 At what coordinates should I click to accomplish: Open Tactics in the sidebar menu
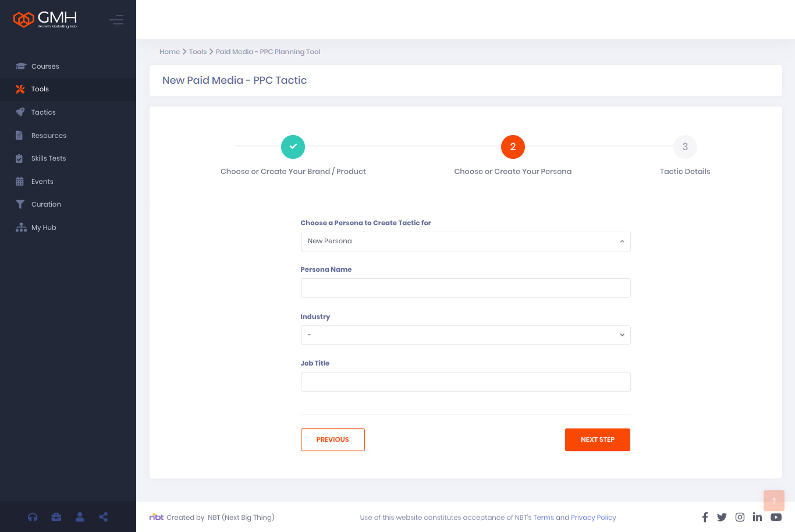click(x=68, y=112)
